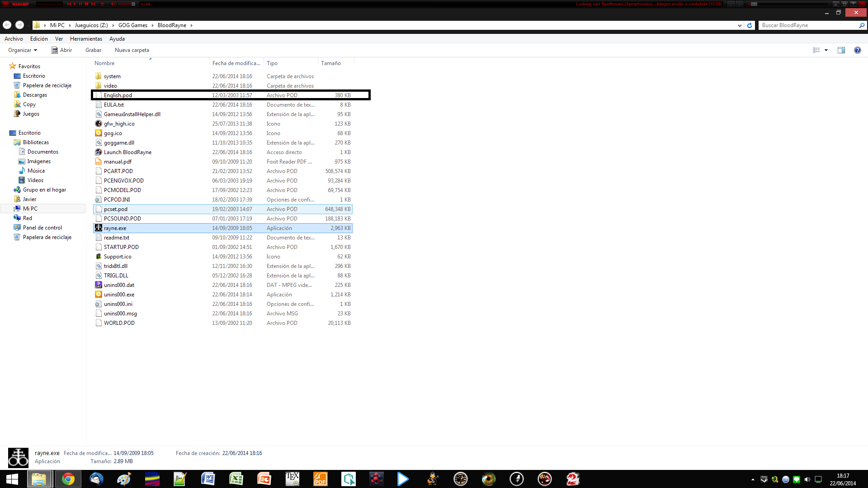Open Microsoft Word from taskbar
Image resolution: width=868 pixels, height=488 pixels.
208,479
